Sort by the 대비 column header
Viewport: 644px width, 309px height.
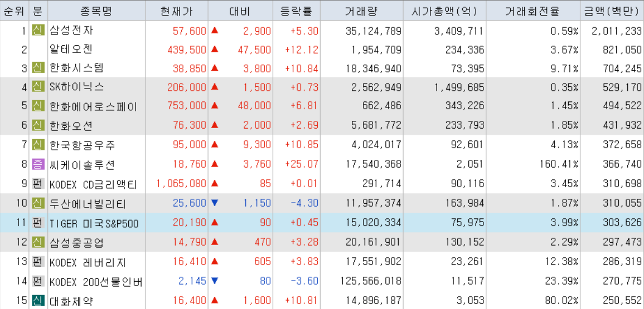click(x=239, y=11)
